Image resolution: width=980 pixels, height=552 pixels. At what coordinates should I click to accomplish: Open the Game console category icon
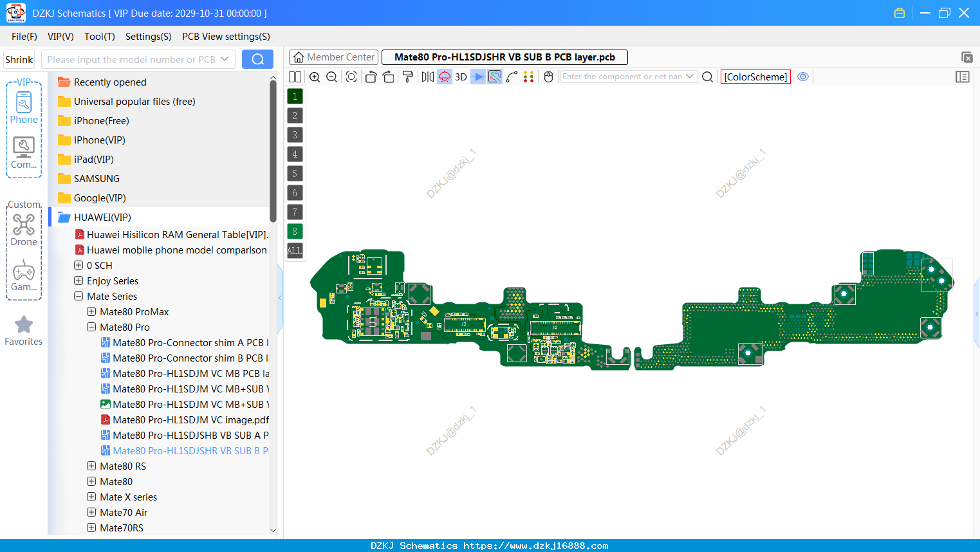(24, 275)
